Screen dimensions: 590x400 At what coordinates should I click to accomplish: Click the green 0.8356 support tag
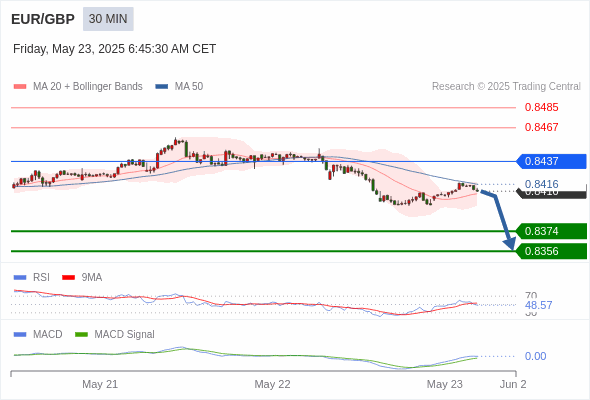(551, 251)
